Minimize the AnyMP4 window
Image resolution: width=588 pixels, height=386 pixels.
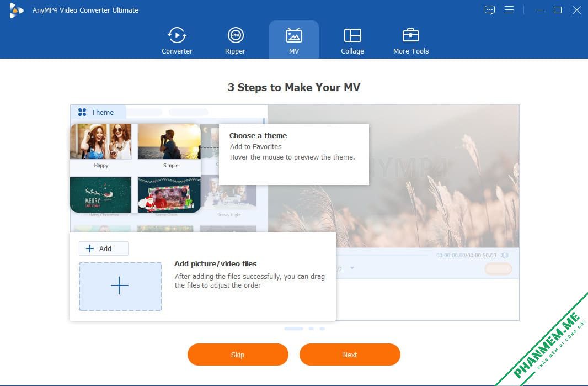point(539,10)
